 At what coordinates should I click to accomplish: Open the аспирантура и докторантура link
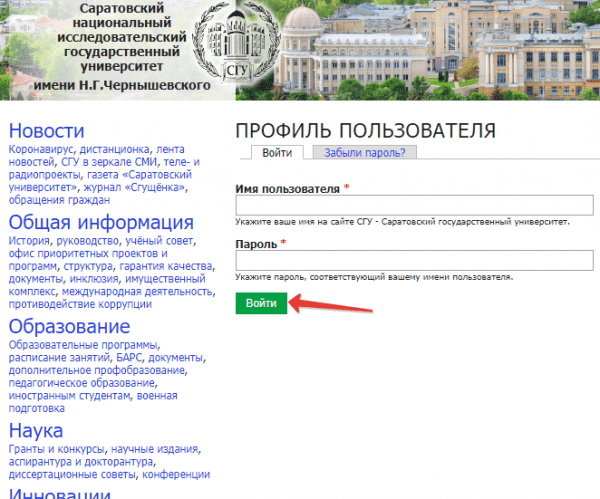click(x=81, y=462)
